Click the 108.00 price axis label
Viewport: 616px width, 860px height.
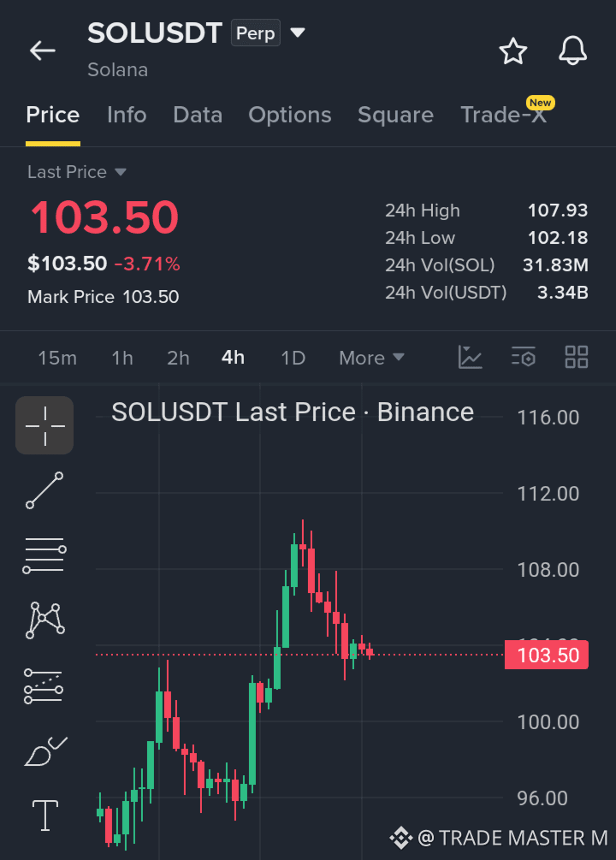pos(548,570)
